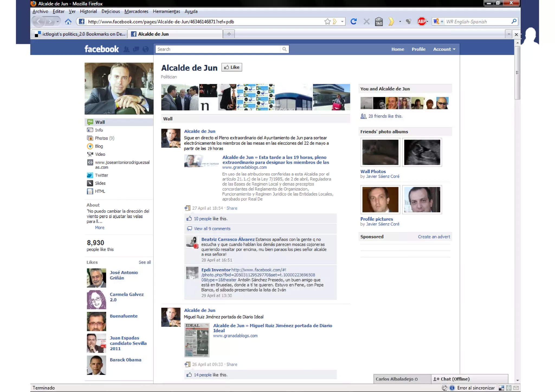Click the Alcalde de Jun profile photo
Screen dimensions: 555x392
[119, 89]
